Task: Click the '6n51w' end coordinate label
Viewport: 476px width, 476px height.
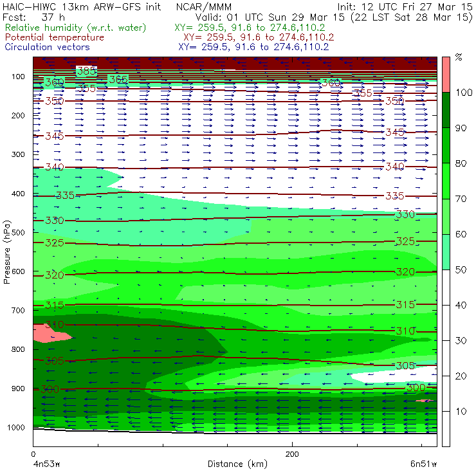Action: tap(423, 464)
